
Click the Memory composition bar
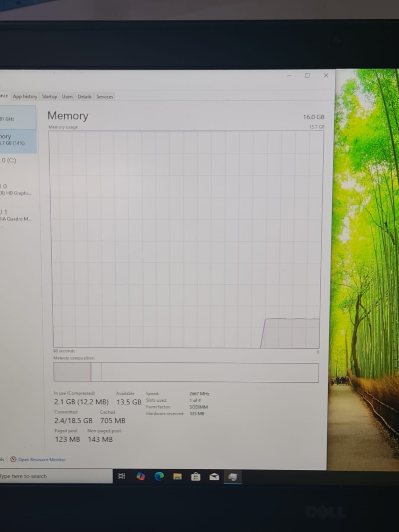[x=186, y=372]
